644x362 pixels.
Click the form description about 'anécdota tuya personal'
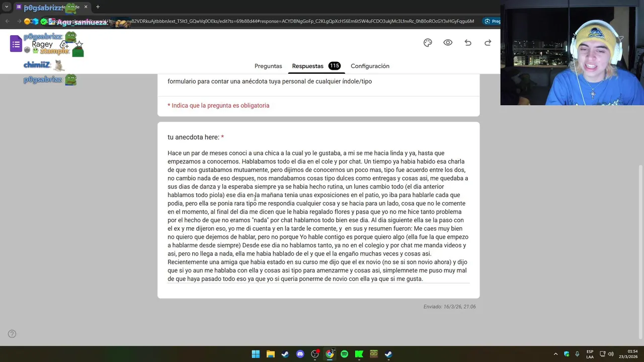click(x=270, y=81)
